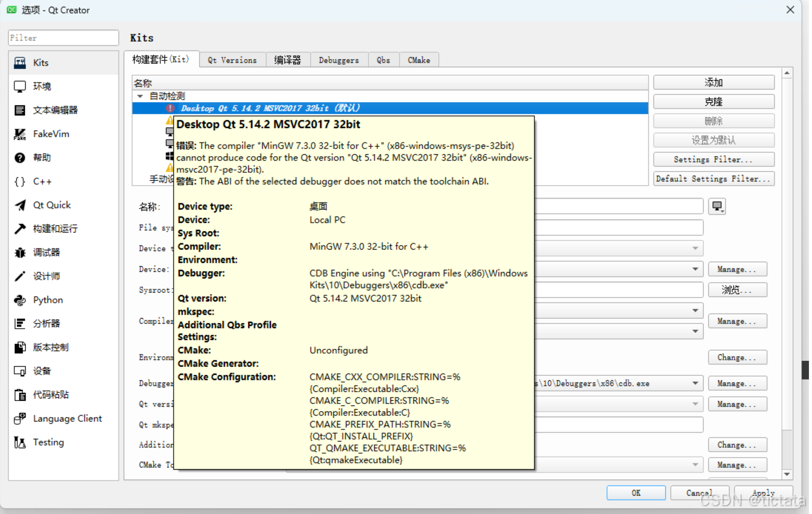The image size is (812, 514).
Task: Collapse the 自动检测 tree group
Action: [x=140, y=96]
